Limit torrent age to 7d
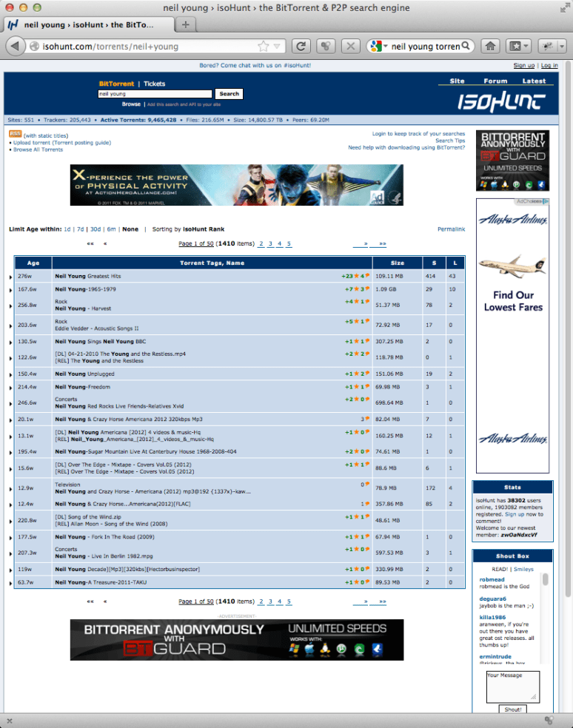The width and height of the screenshot is (573, 728). point(80,229)
